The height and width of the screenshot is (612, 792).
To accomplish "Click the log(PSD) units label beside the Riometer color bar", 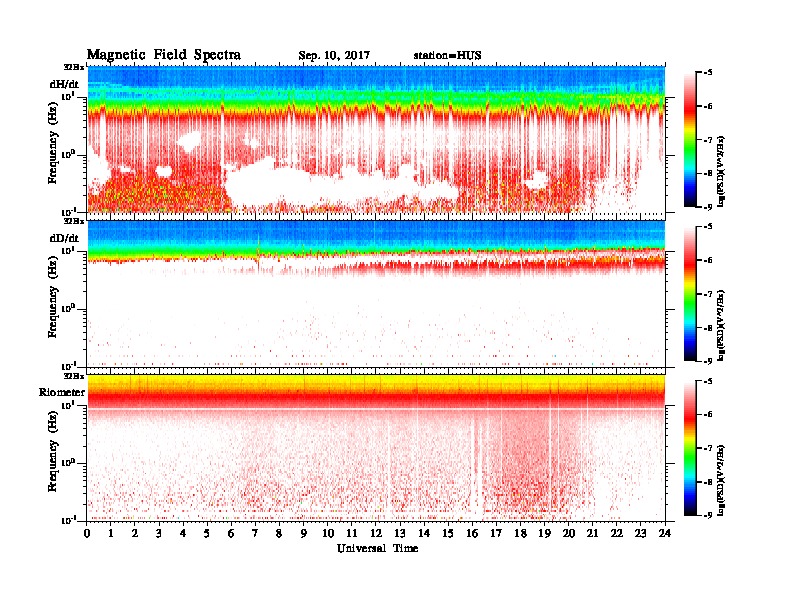I will point(721,480).
